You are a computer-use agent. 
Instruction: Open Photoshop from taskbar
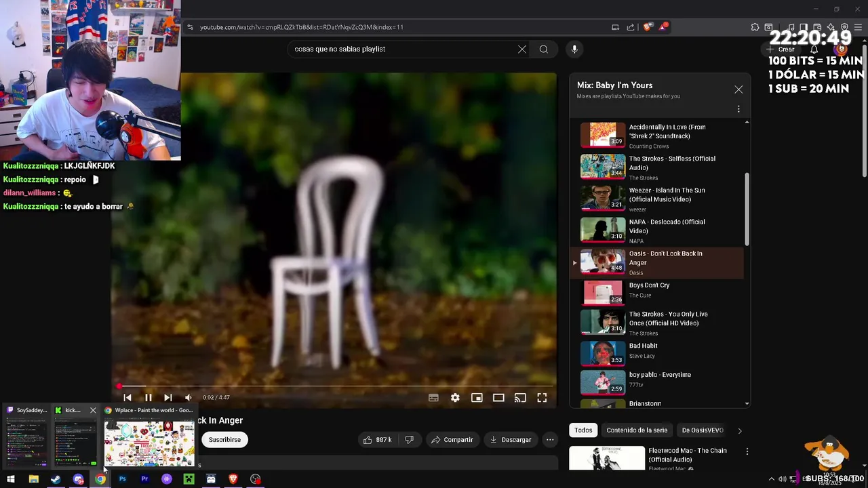122,479
